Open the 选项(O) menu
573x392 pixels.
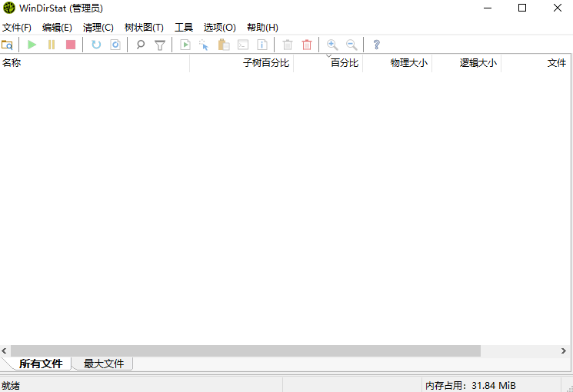(220, 28)
